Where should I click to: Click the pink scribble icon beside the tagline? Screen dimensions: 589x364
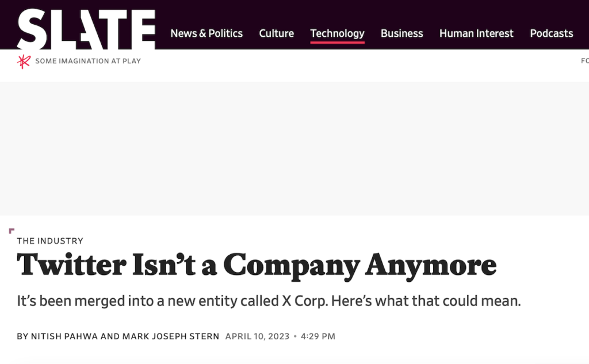[24, 61]
